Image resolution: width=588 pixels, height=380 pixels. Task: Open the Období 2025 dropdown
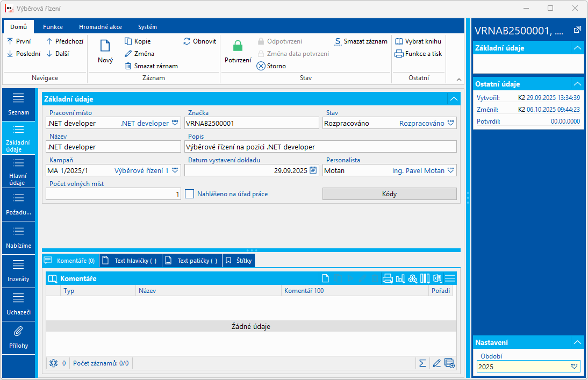coord(574,367)
